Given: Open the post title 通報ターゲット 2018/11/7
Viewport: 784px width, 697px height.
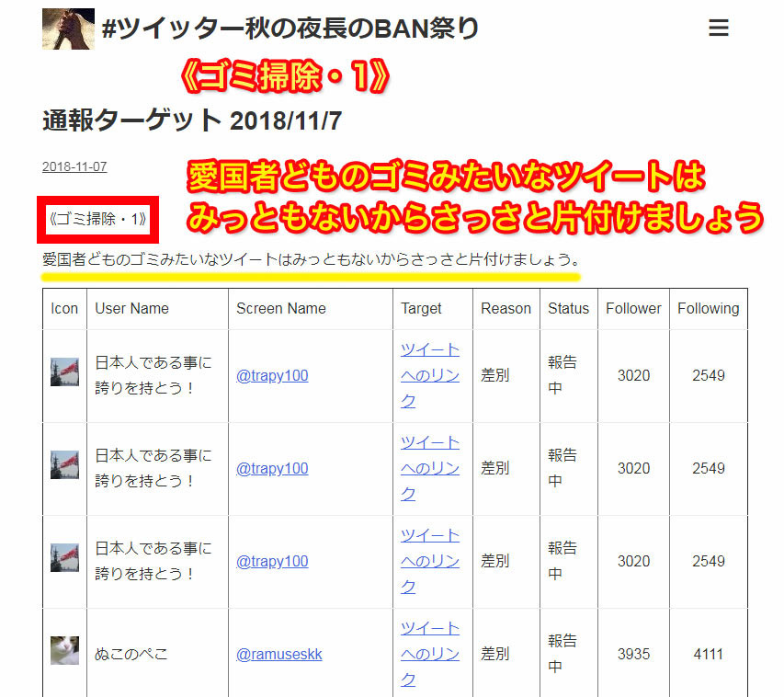Looking at the screenshot, I should coord(192,120).
